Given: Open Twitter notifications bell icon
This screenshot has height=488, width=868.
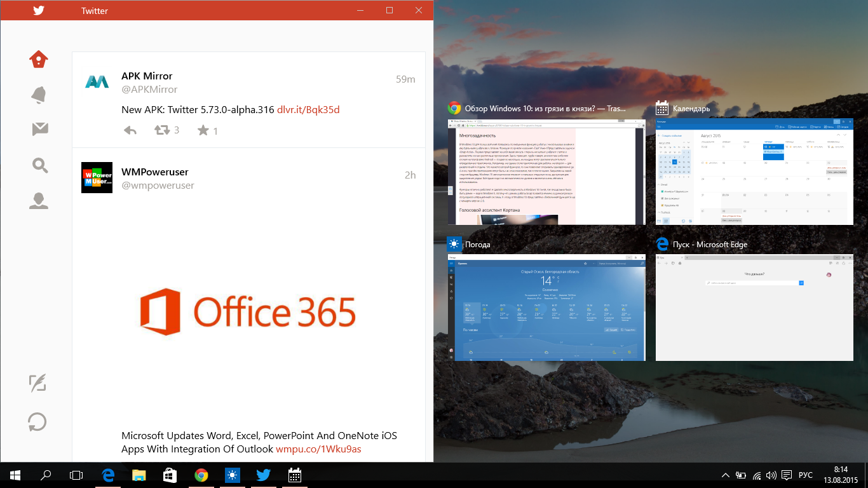Looking at the screenshot, I should 39,95.
